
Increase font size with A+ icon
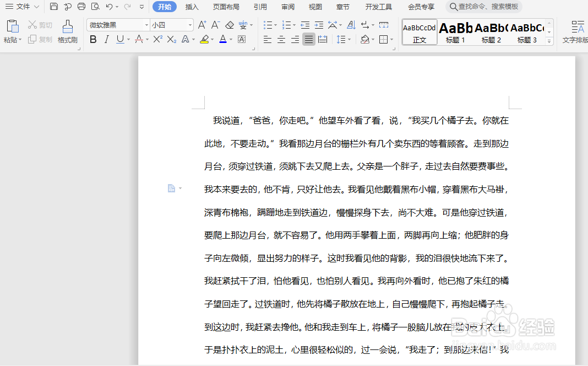point(202,25)
